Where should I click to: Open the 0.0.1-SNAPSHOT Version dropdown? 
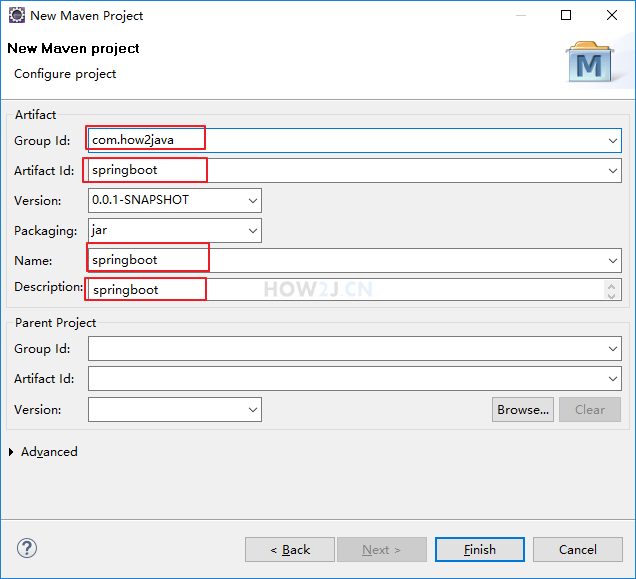175,200
